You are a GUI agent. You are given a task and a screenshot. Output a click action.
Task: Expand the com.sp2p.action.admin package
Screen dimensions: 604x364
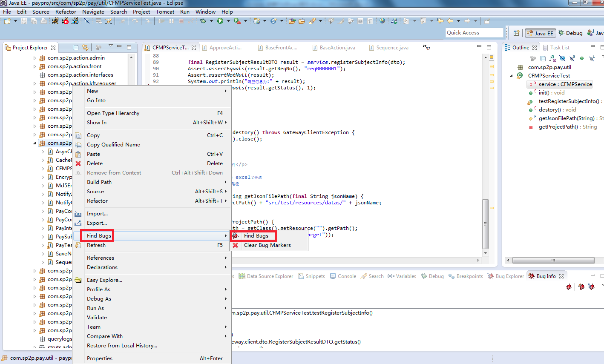(35, 58)
